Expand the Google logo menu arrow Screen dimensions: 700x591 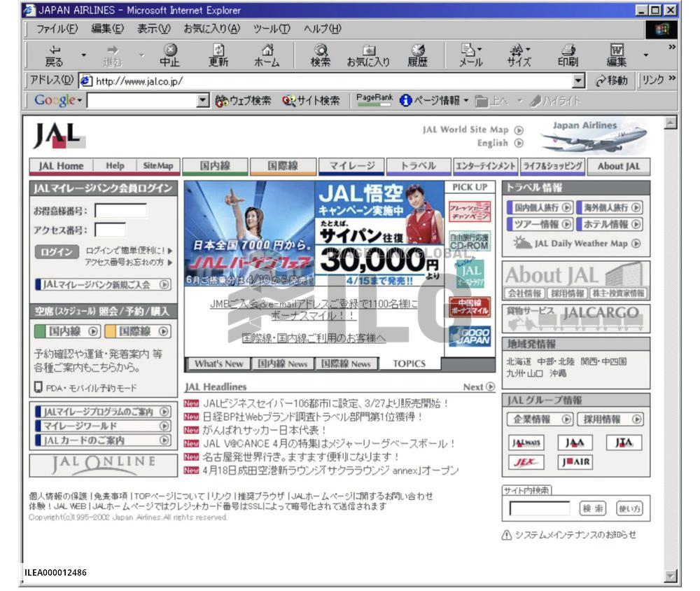tap(80, 101)
